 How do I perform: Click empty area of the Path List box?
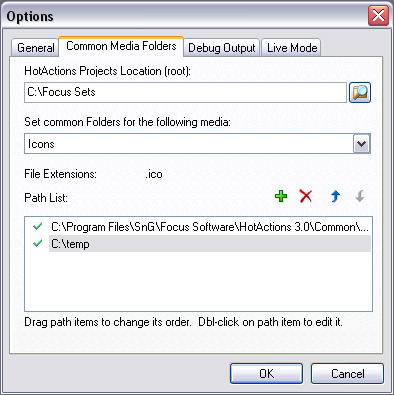coord(198,282)
